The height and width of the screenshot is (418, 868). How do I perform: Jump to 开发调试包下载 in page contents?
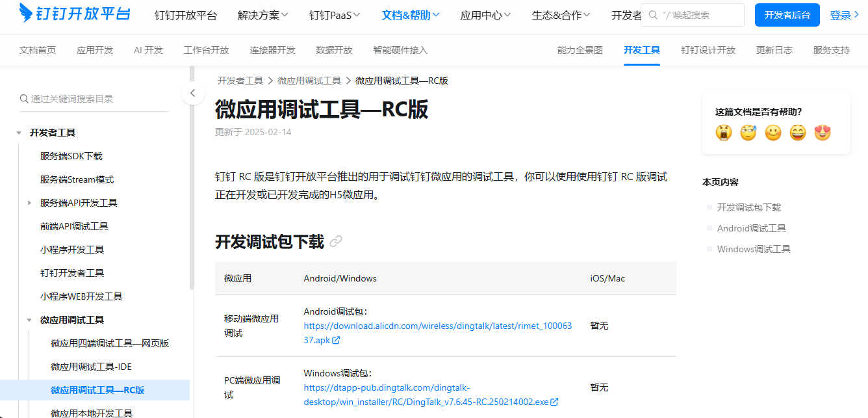pyautogui.click(x=749, y=207)
